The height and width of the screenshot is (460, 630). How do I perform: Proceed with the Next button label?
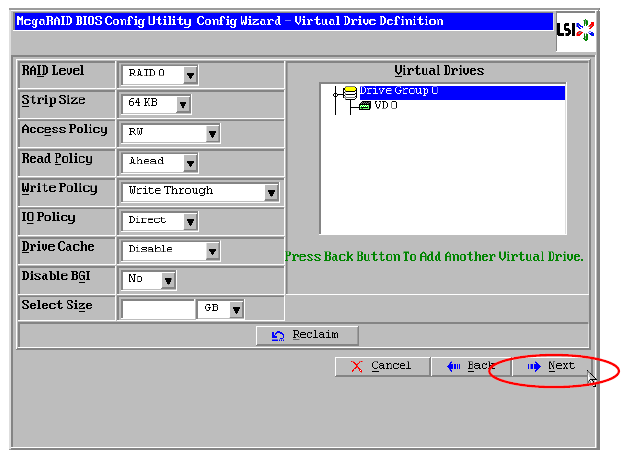[x=561, y=366]
